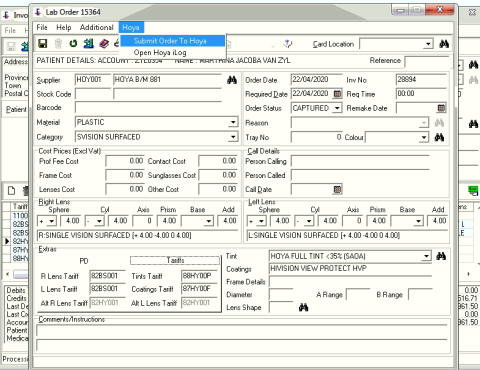Click the Inv No field 28894
The height and width of the screenshot is (370, 480).
tap(421, 80)
